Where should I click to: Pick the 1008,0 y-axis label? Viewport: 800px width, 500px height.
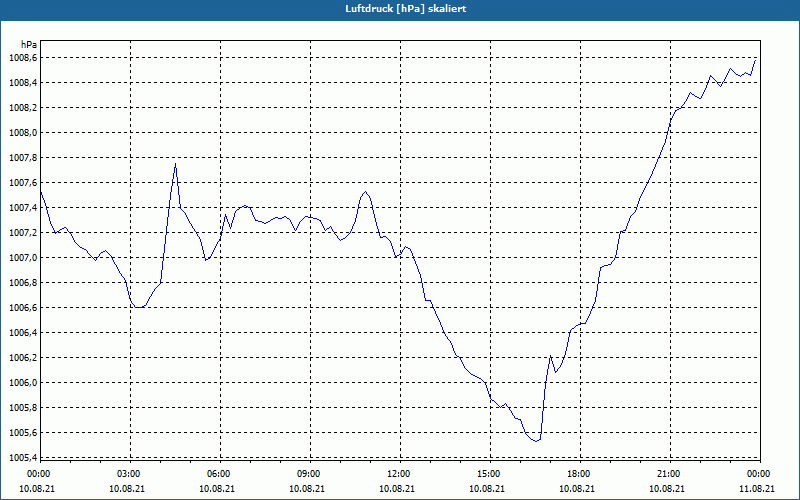pos(22,133)
